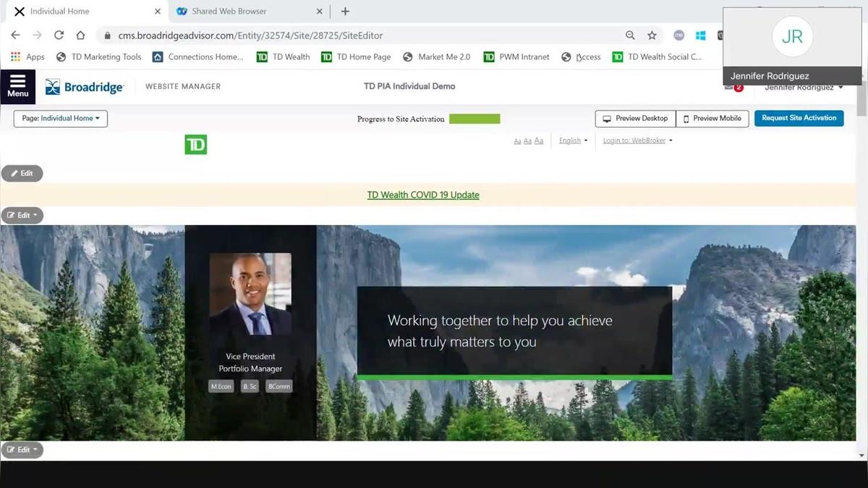Image resolution: width=868 pixels, height=488 pixels.
Task: Select the largest Aa font size
Action: click(538, 140)
